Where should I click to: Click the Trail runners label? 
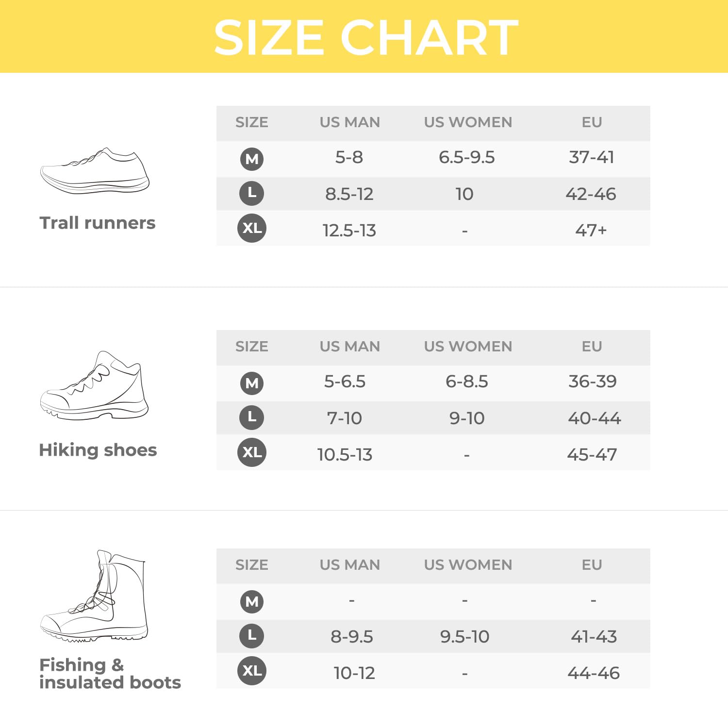pyautogui.click(x=98, y=223)
